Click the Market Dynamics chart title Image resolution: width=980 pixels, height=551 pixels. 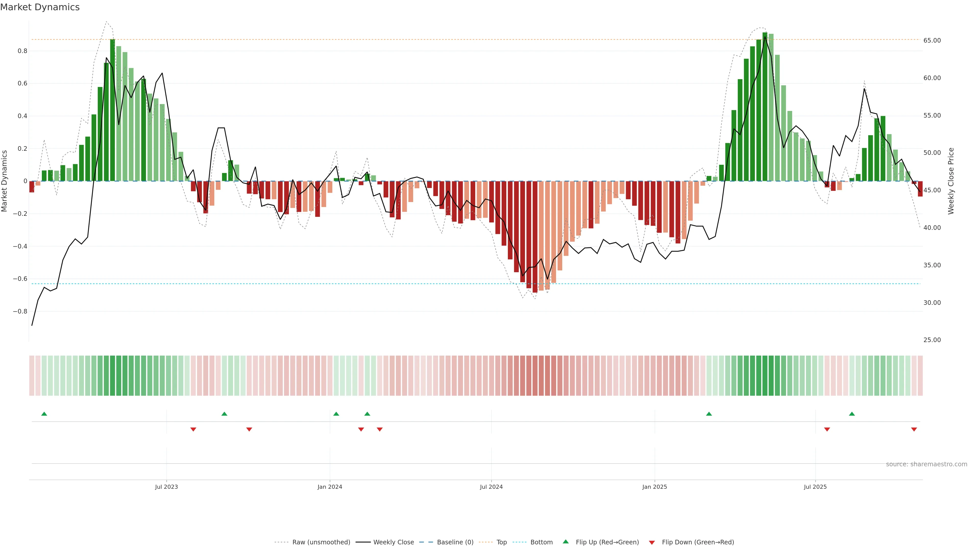[40, 7]
